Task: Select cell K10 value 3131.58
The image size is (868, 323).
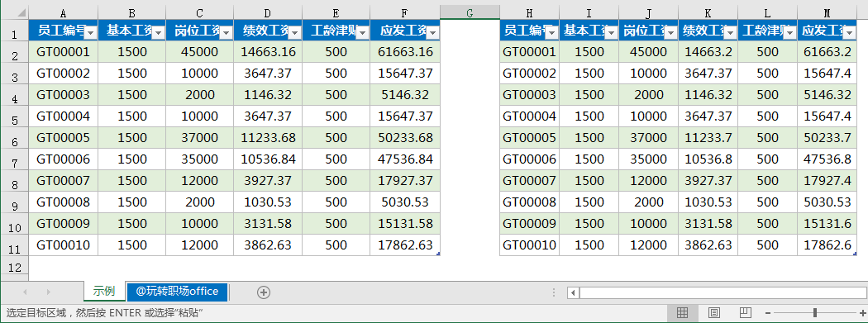Action: click(x=708, y=224)
